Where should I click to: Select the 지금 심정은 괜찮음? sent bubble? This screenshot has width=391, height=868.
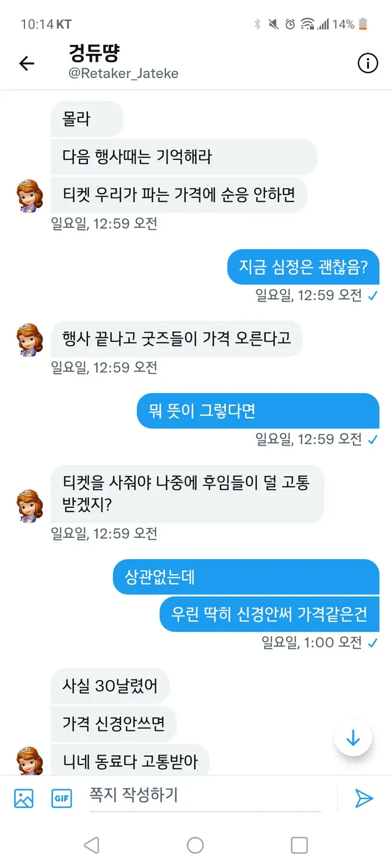[303, 267]
